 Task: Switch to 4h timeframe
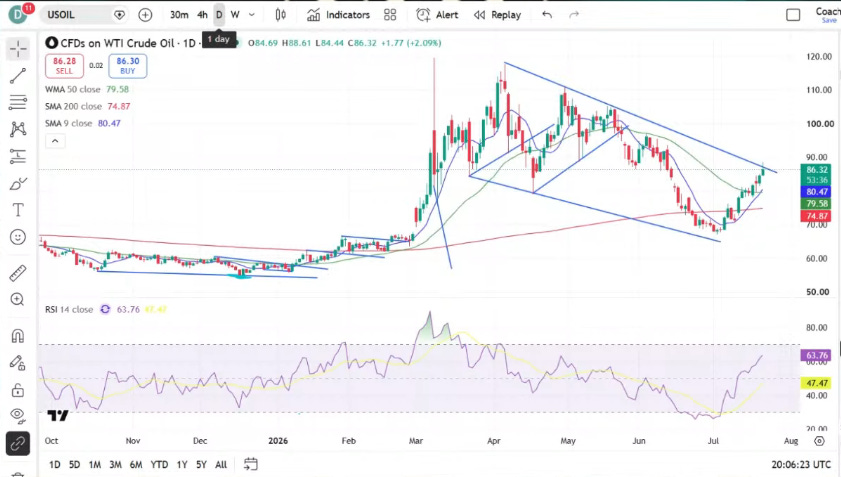tap(202, 15)
